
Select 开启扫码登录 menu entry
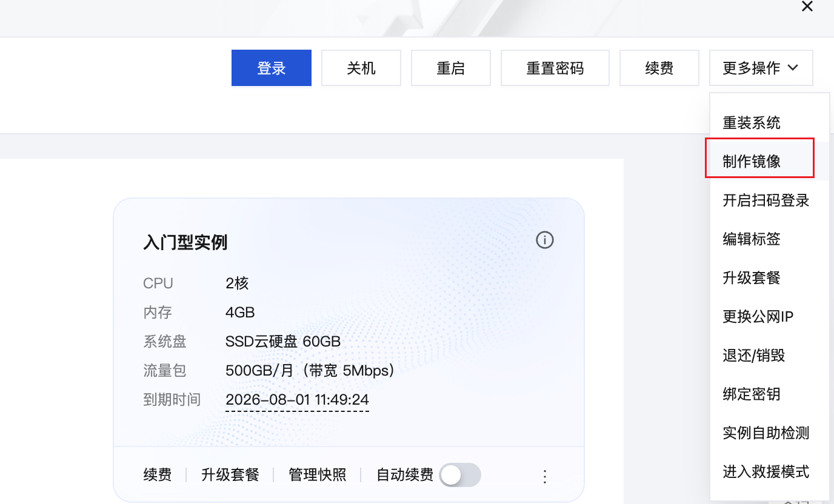click(766, 201)
